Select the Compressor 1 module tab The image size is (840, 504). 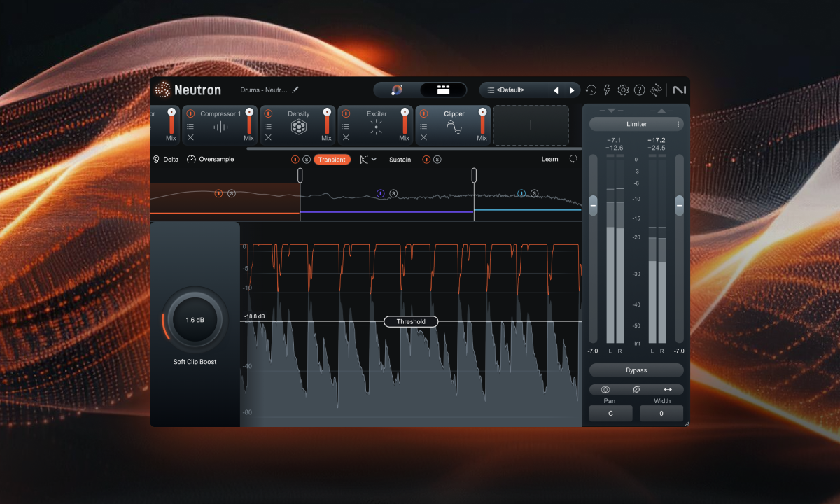tap(220, 126)
